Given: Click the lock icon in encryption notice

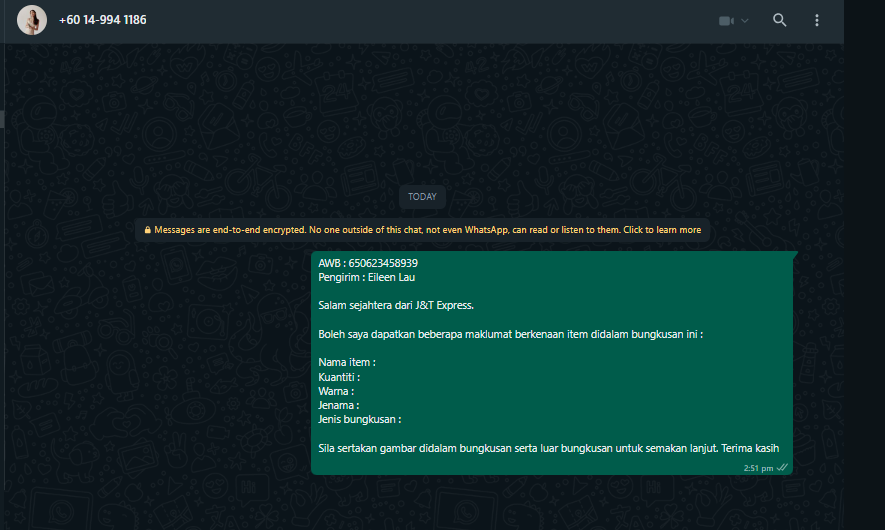Looking at the screenshot, I should pos(148,230).
